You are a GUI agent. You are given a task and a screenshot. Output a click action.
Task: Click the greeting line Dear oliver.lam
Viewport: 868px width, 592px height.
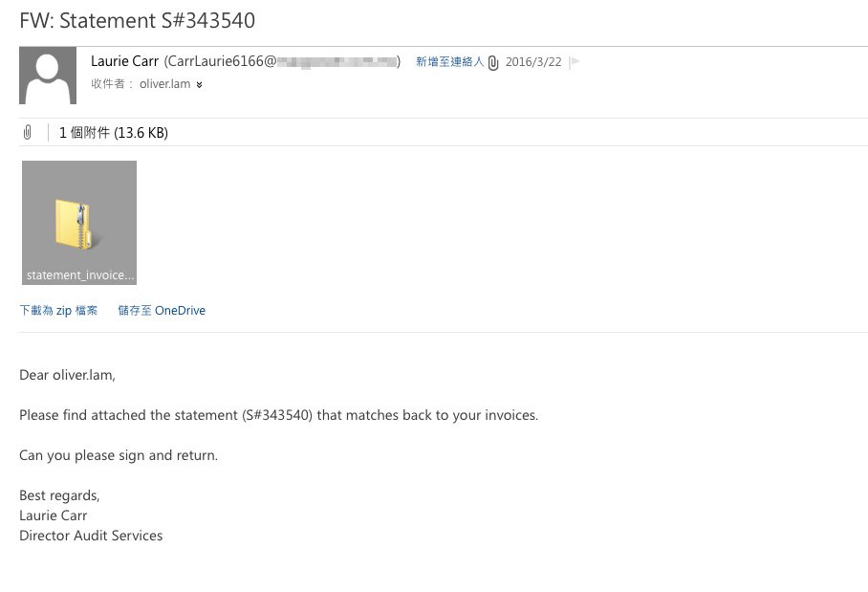[x=67, y=375]
